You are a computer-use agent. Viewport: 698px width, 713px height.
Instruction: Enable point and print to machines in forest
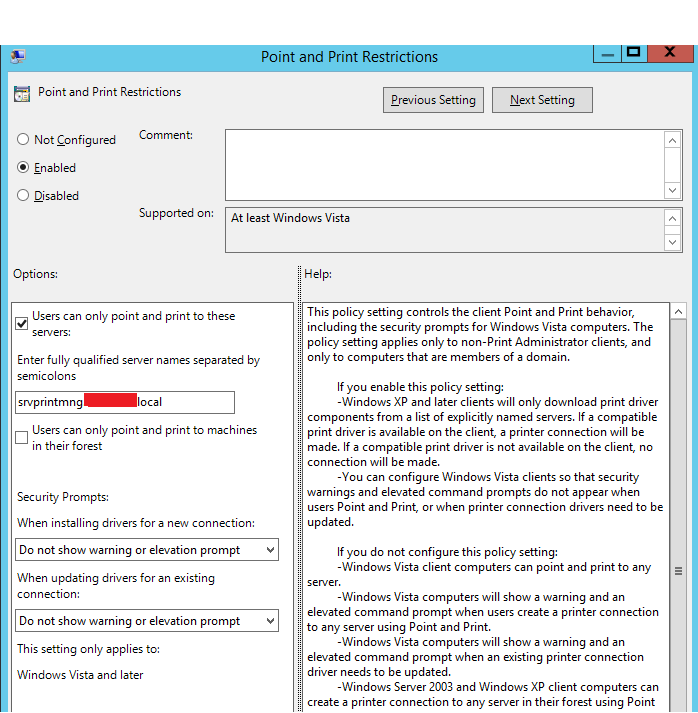(x=22, y=437)
